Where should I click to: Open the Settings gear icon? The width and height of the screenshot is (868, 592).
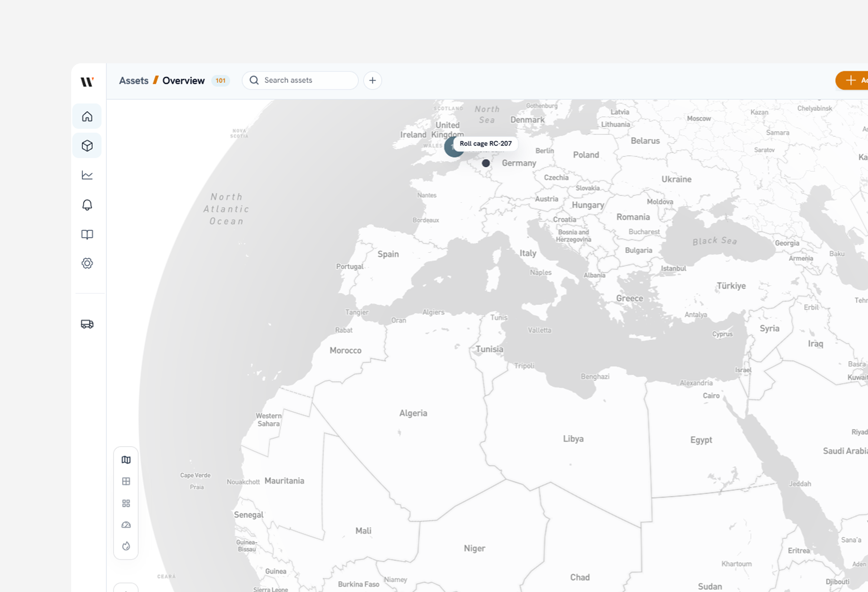pyautogui.click(x=87, y=263)
